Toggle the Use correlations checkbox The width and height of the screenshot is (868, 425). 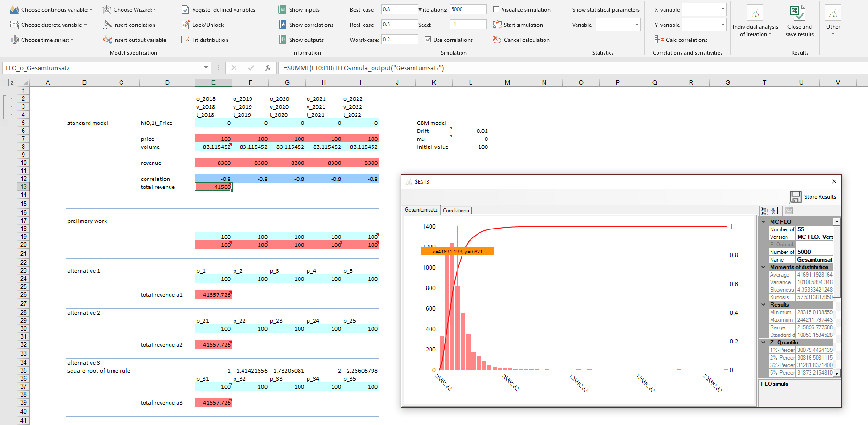tap(428, 40)
